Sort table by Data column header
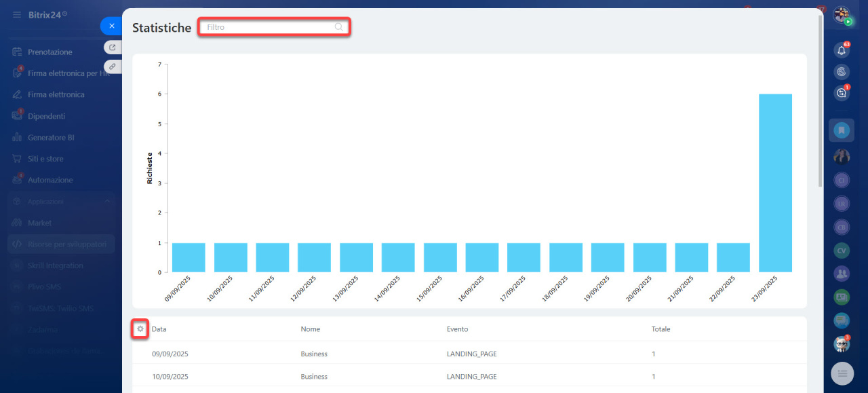 159,329
